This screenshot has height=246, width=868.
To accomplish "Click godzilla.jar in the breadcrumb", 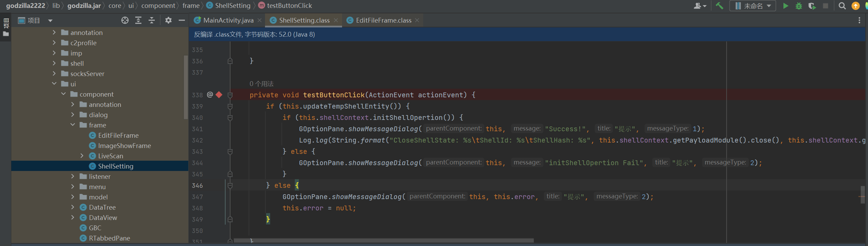I will [84, 6].
